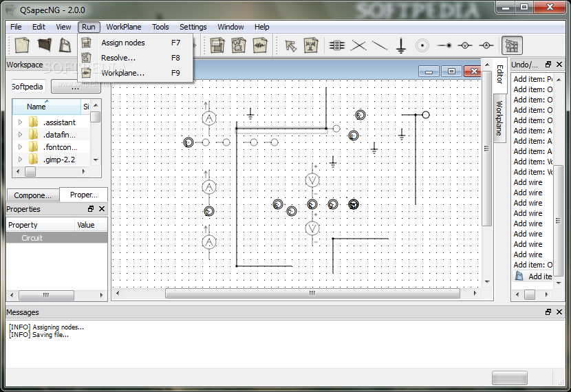The width and height of the screenshot is (571, 392).
Task: Click the canvas vertical scrollbar down arrow
Action: pos(487,282)
